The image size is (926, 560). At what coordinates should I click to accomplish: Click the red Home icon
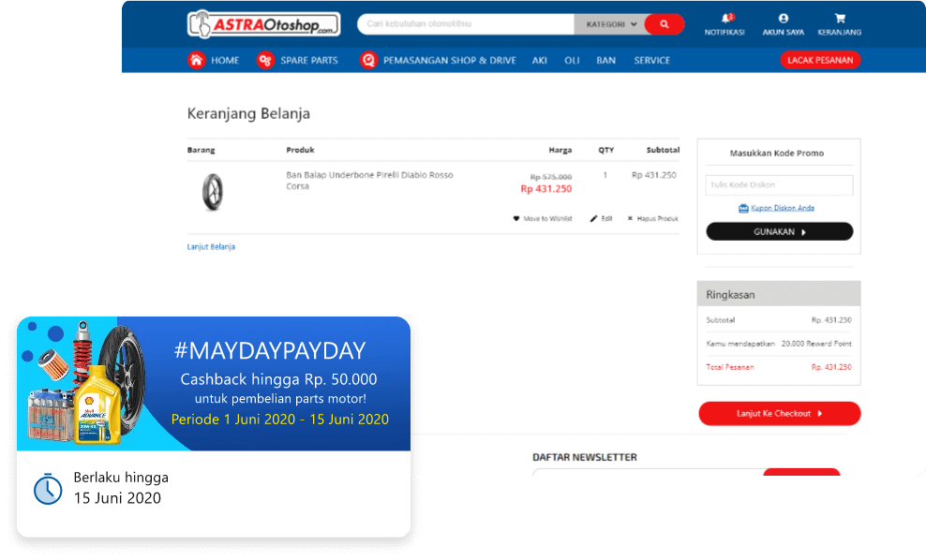tap(197, 60)
